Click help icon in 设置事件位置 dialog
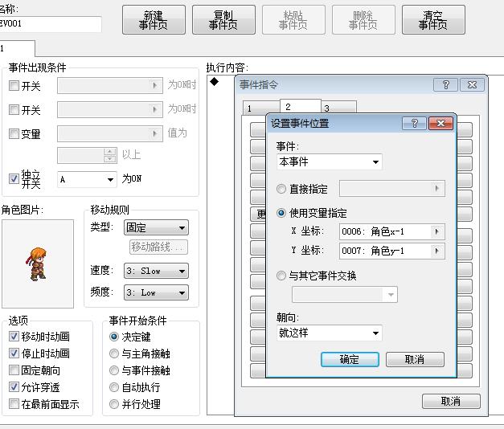This screenshot has width=504, height=429. 414,124
